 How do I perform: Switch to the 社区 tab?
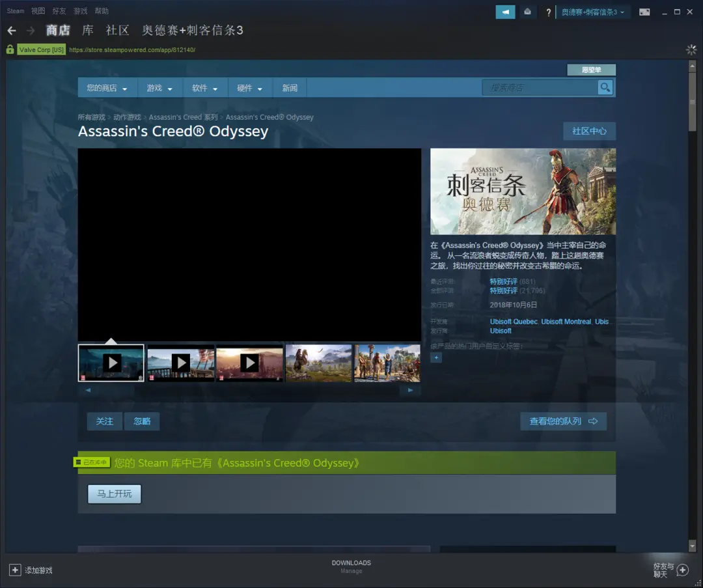117,31
